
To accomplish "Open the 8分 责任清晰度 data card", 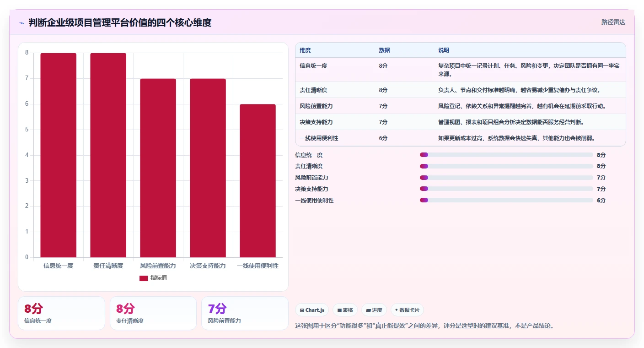I will click(x=153, y=313).
